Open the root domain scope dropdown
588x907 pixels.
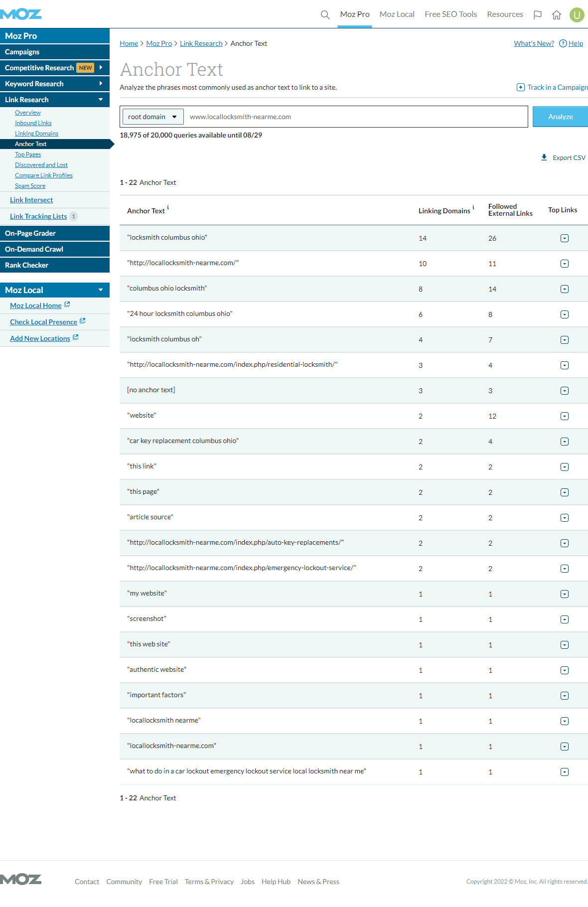coord(153,117)
